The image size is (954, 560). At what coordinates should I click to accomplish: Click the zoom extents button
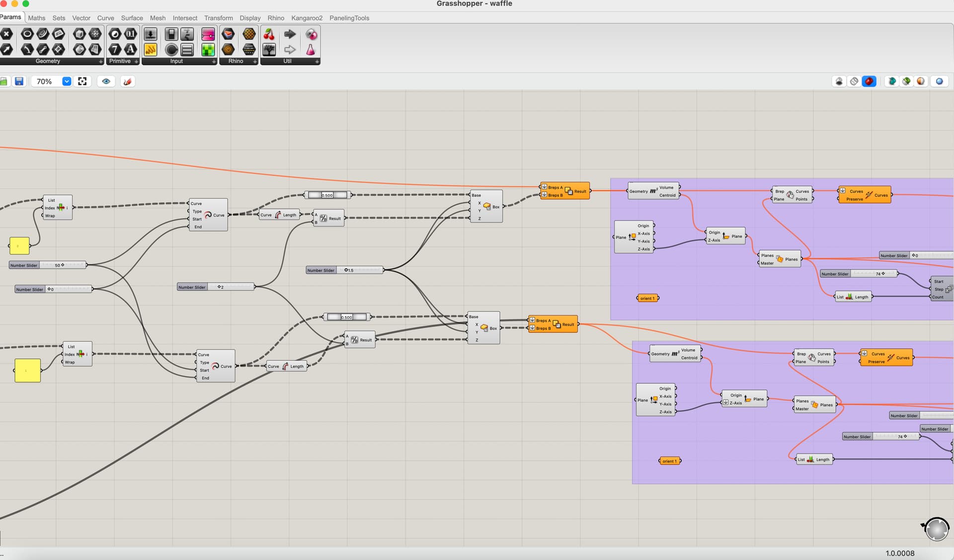(82, 81)
